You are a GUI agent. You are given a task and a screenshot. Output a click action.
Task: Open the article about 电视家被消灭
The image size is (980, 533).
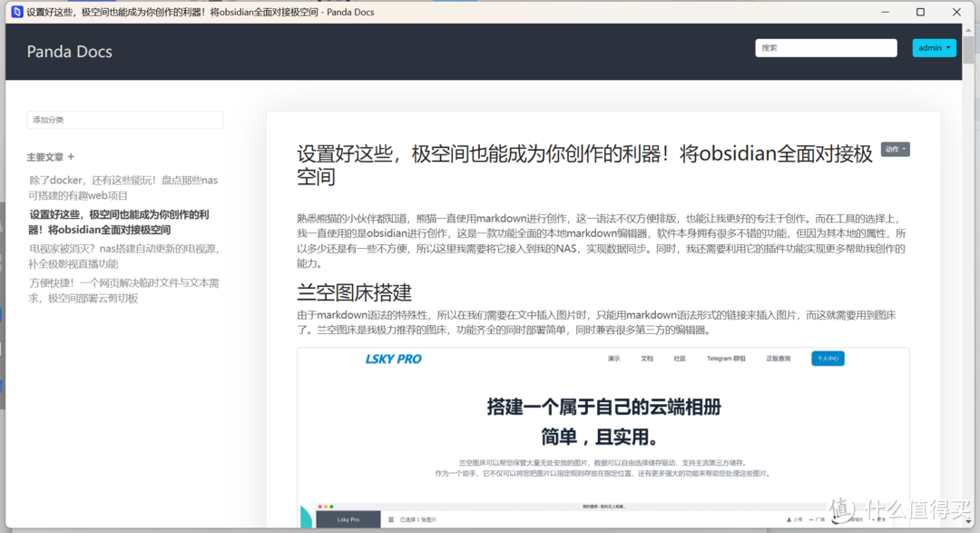(123, 256)
